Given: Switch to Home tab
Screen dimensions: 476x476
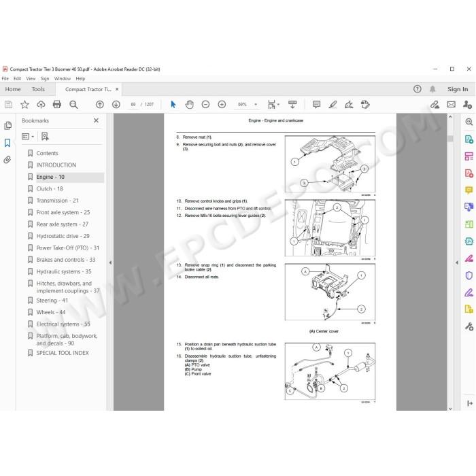Looking at the screenshot, I should point(13,89).
